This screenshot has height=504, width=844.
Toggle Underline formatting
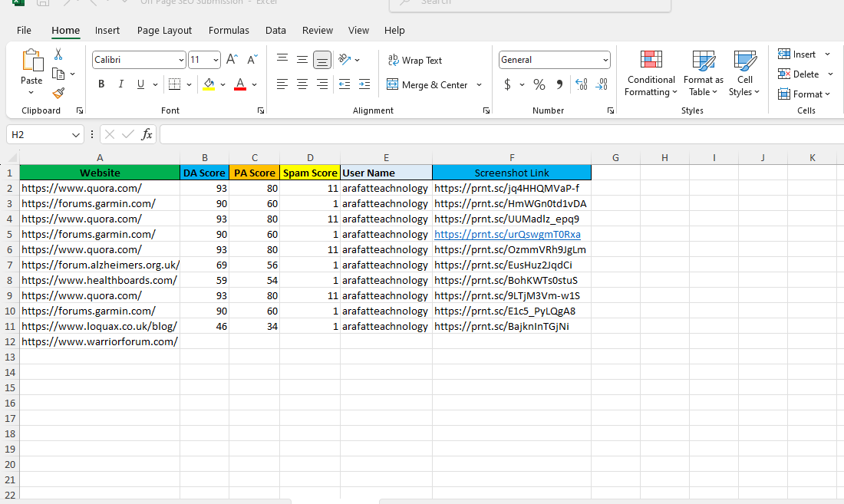pos(140,84)
